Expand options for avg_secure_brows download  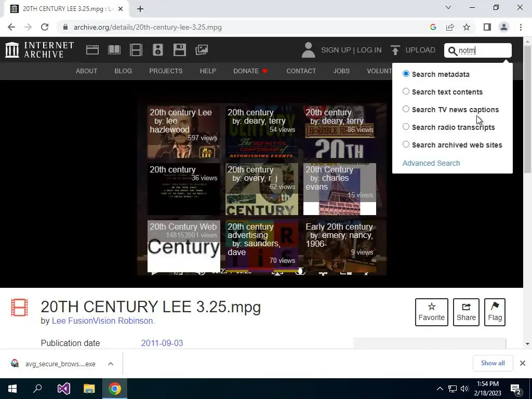tap(111, 364)
